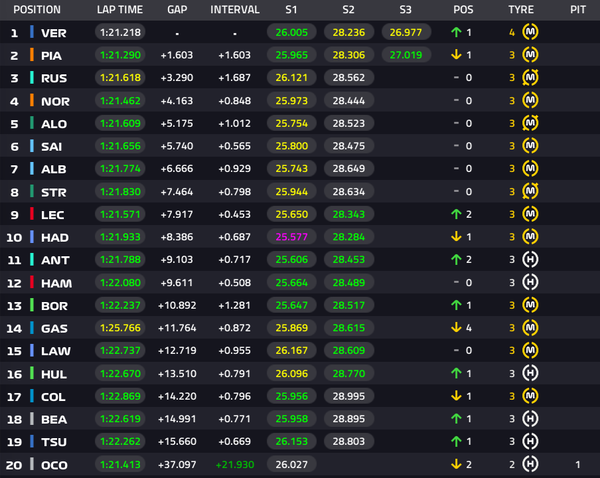Click LEC's red team color bar

32,214
